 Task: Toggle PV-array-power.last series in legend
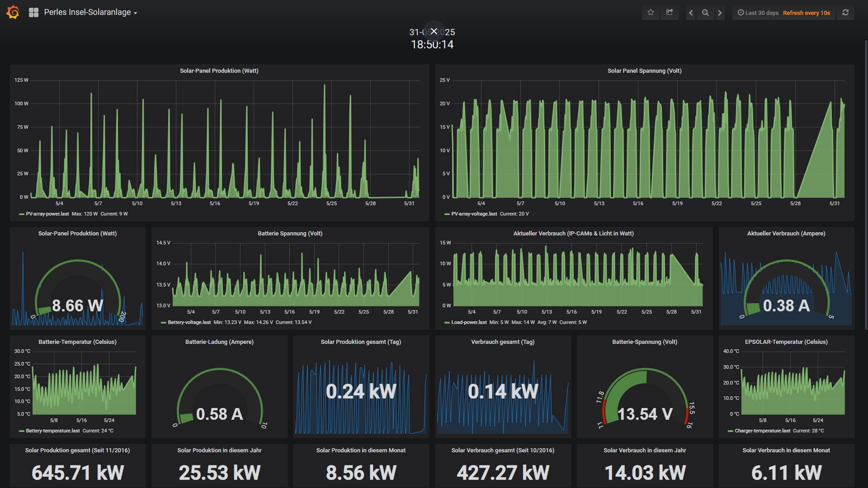tap(47, 214)
